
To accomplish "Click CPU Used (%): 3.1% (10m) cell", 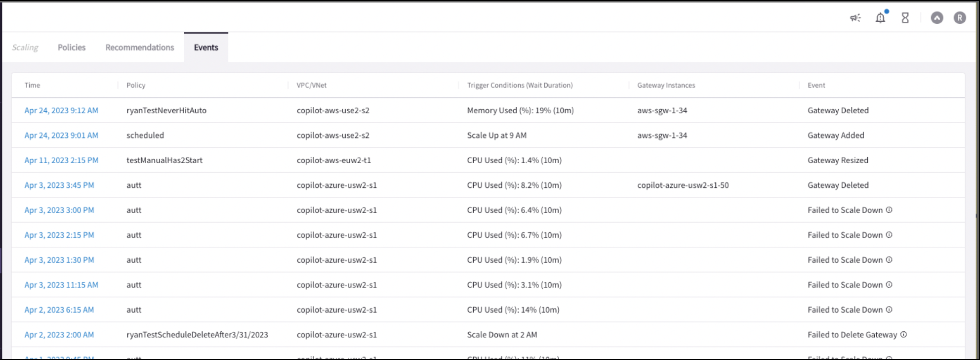I will (x=514, y=284).
